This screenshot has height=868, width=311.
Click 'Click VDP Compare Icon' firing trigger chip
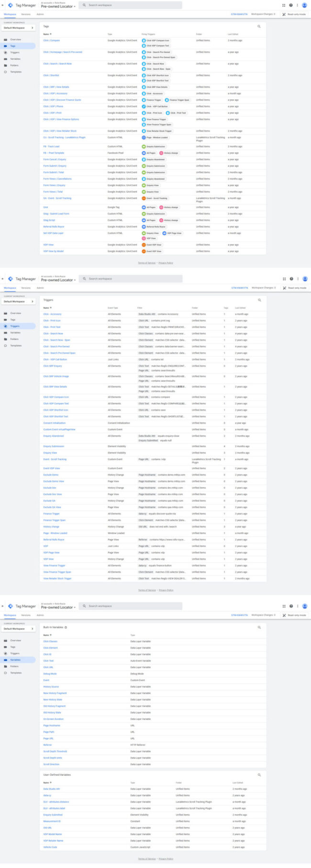[x=155, y=41]
